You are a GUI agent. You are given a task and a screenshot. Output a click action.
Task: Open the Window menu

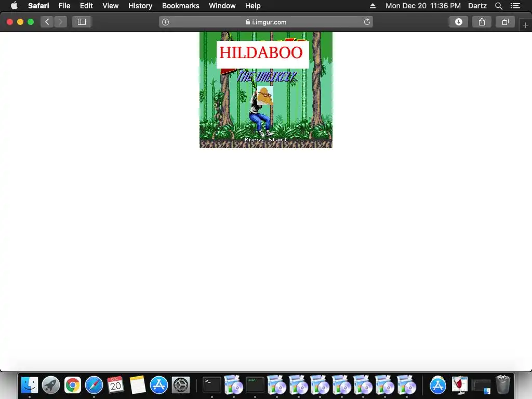click(222, 6)
